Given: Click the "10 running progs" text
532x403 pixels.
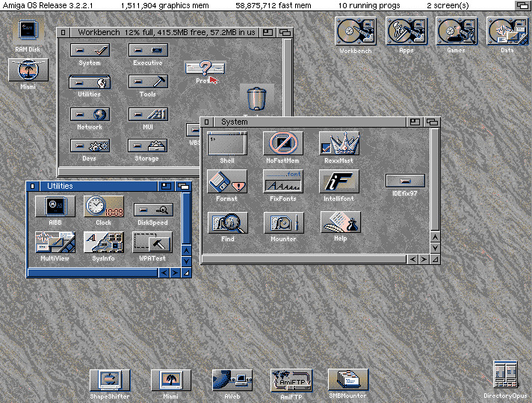Looking at the screenshot, I should click(369, 5).
